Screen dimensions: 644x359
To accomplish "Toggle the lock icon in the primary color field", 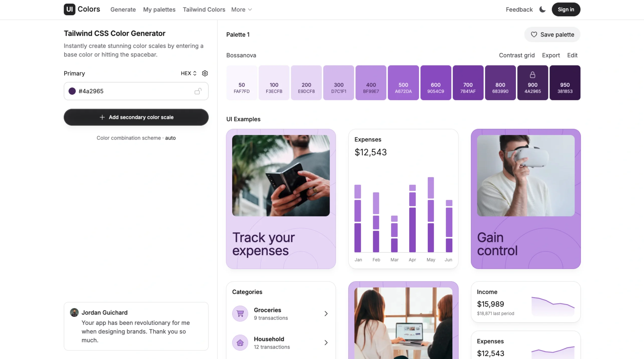I will [198, 91].
